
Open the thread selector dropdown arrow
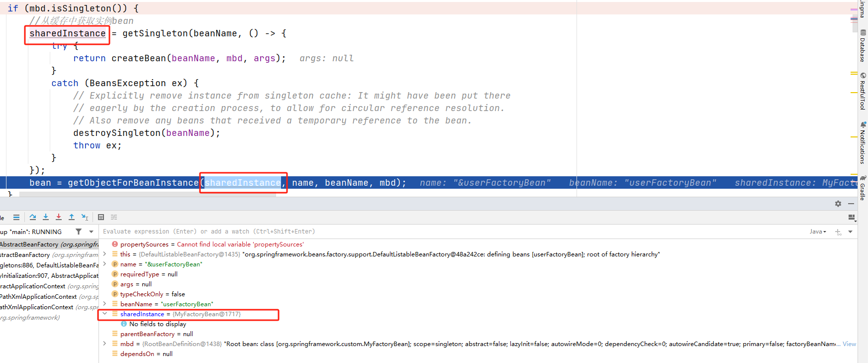(x=91, y=232)
